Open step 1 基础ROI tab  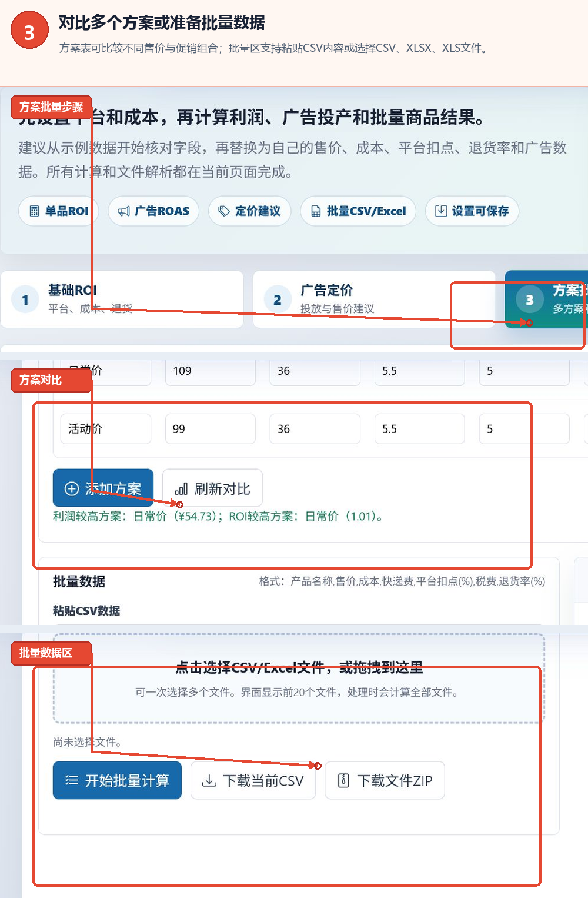pos(122,300)
